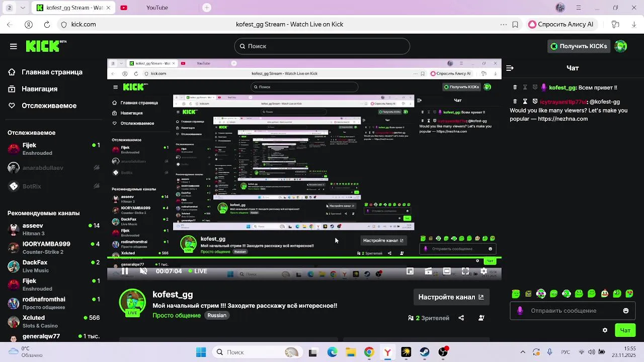Enter fullscreen video mode
The height and width of the screenshot is (362, 644).
465,271
